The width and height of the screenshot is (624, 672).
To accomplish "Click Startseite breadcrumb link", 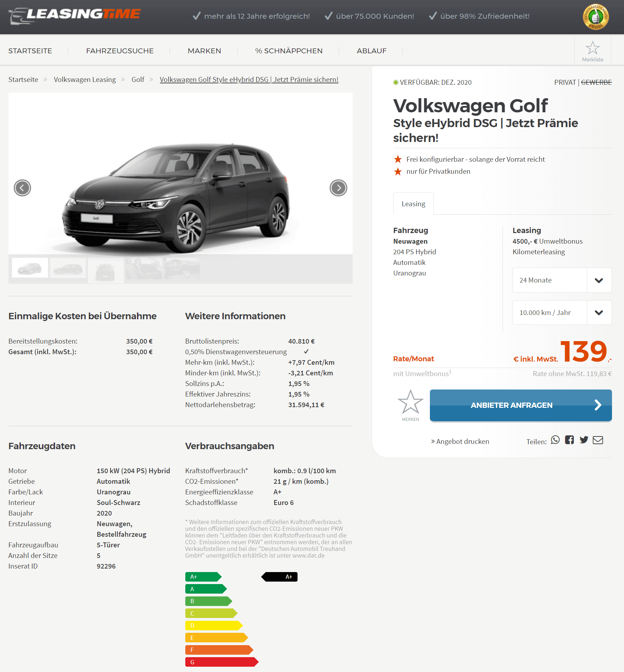I will 23,79.
